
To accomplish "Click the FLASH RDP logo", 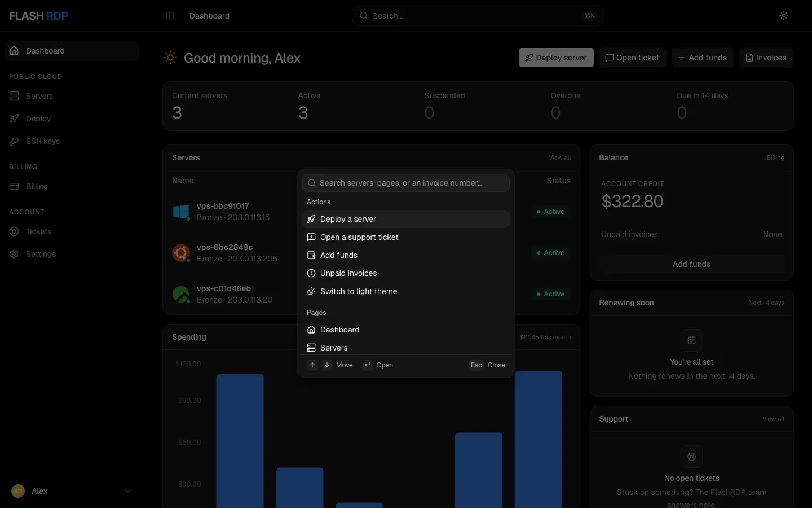I will click(38, 16).
